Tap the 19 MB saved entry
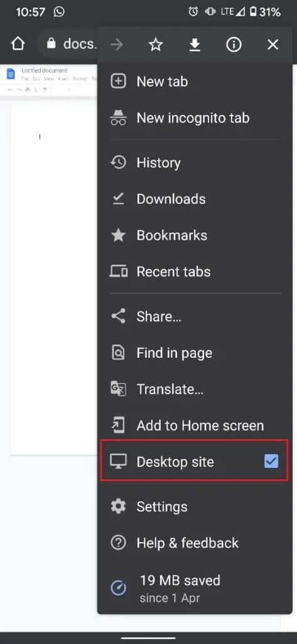Screen dimensions: 297x644 pyautogui.click(x=195, y=587)
